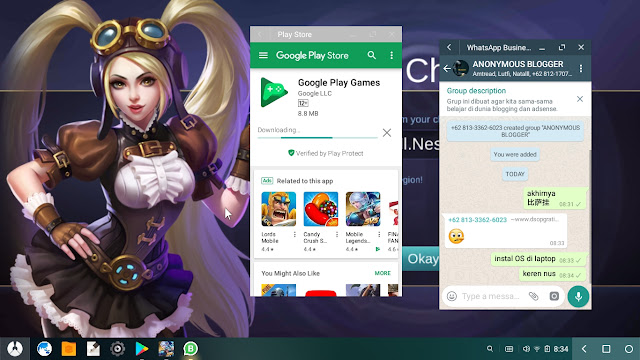The image size is (640, 360).
Task: Open the launcher menu in taskbar
Action: pos(15,349)
